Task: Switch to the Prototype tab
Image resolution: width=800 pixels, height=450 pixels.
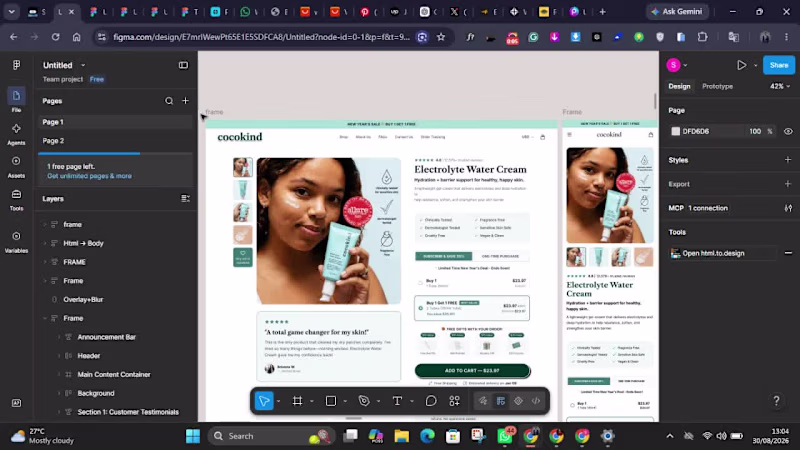Action: 717,86
